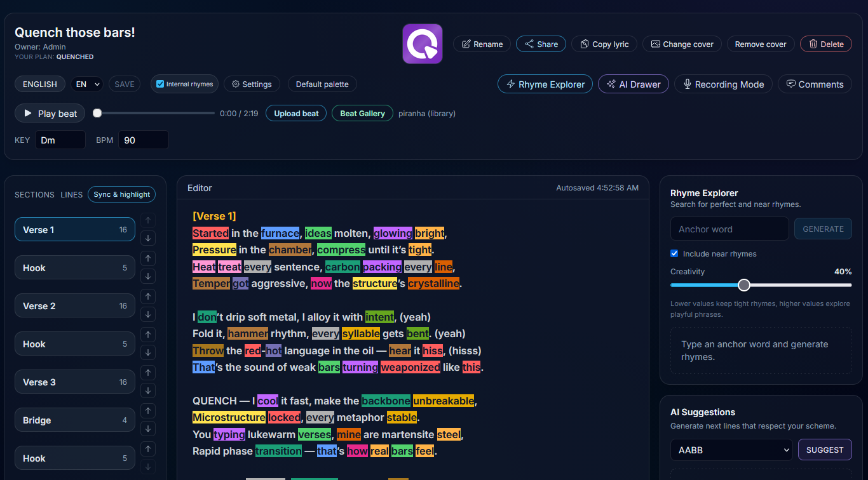Open the AABB rhyme scheme dropdown
The height and width of the screenshot is (480, 868).
(731, 450)
